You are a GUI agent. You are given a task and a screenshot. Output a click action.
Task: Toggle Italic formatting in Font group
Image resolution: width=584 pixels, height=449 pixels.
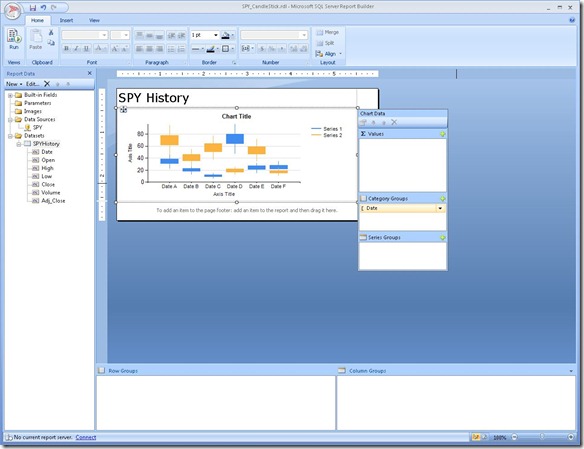click(x=76, y=49)
